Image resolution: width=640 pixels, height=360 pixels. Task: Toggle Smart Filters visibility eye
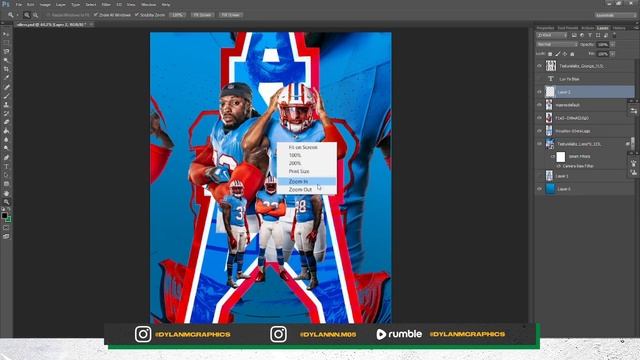tap(553, 156)
